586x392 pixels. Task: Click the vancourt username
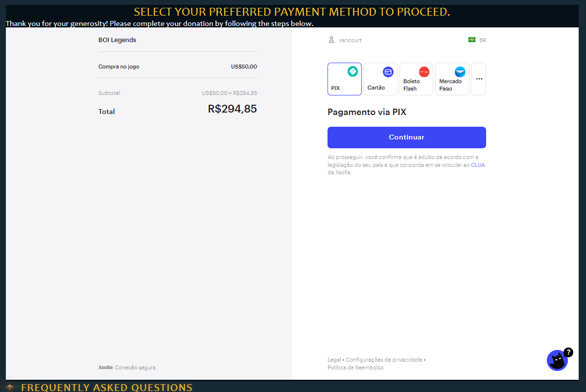(x=350, y=40)
